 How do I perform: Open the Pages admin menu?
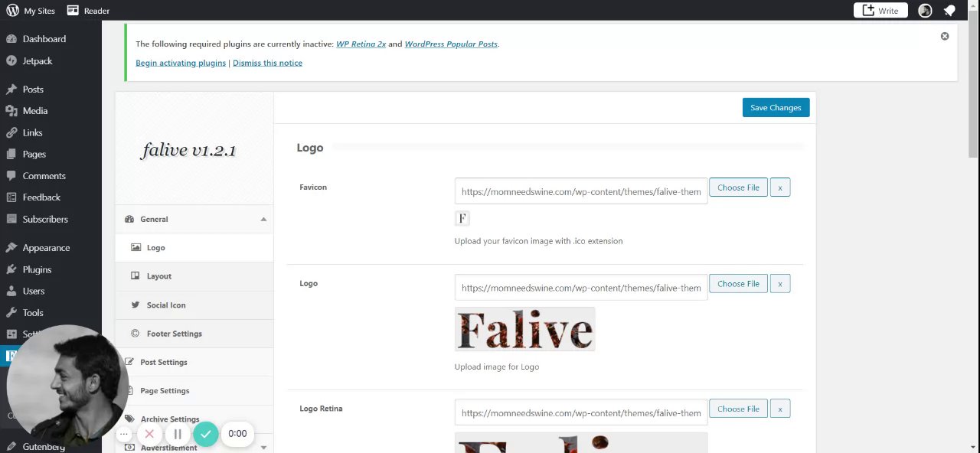(x=51, y=154)
